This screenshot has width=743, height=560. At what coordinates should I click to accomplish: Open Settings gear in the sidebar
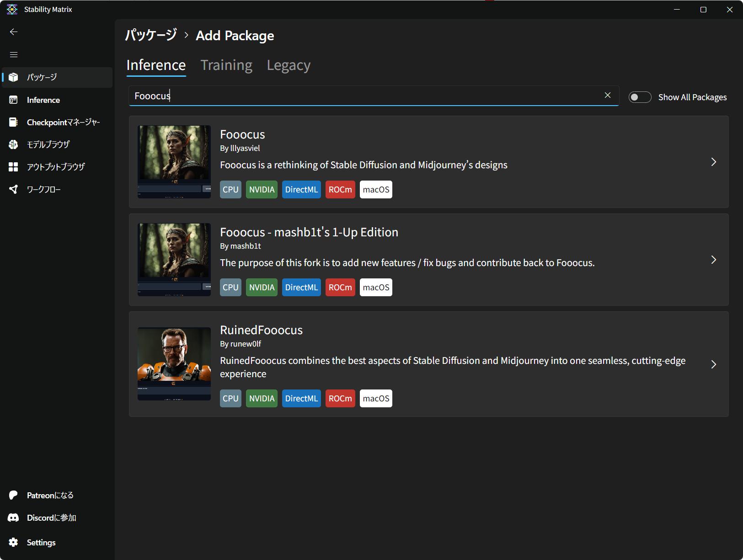tap(13, 542)
